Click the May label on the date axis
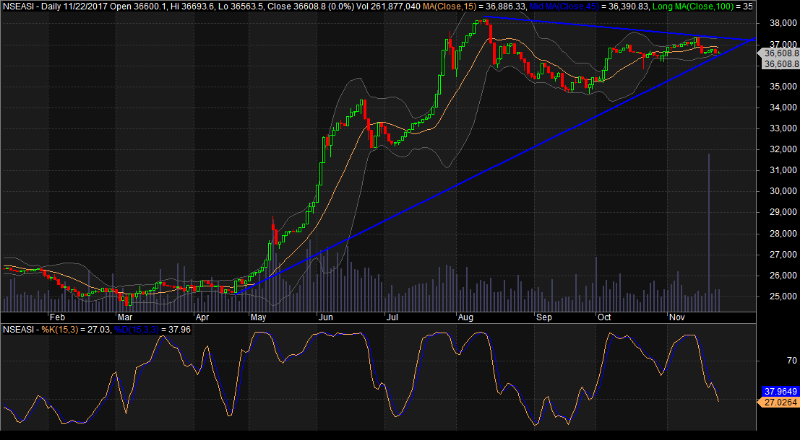Image resolution: width=800 pixels, height=440 pixels. [259, 317]
